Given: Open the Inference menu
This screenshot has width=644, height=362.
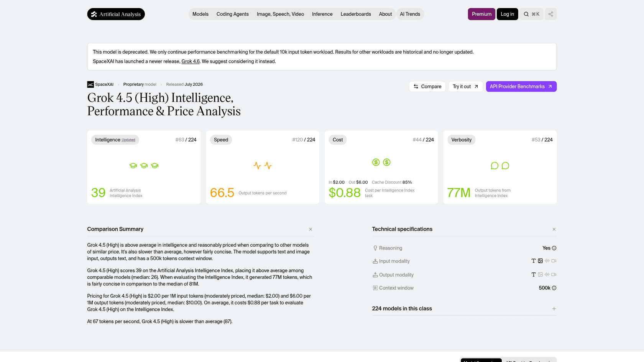Looking at the screenshot, I should tap(322, 14).
